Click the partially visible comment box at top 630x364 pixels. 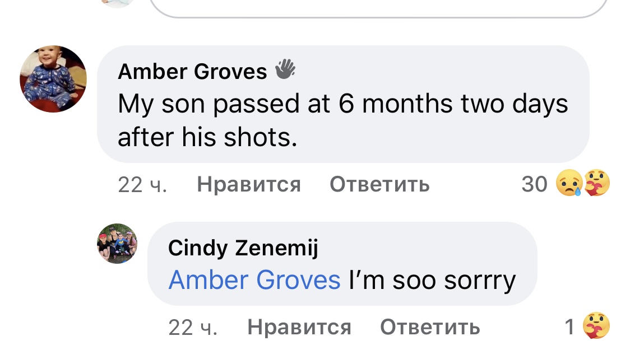click(378, 8)
